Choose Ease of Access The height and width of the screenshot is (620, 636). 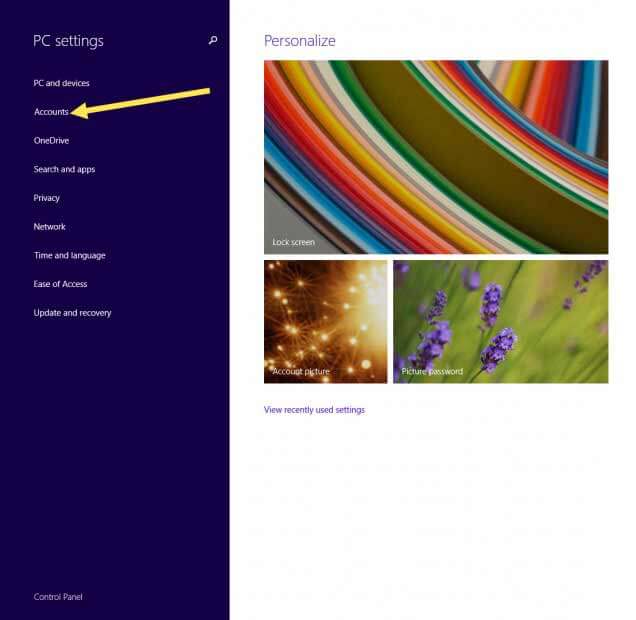click(60, 284)
